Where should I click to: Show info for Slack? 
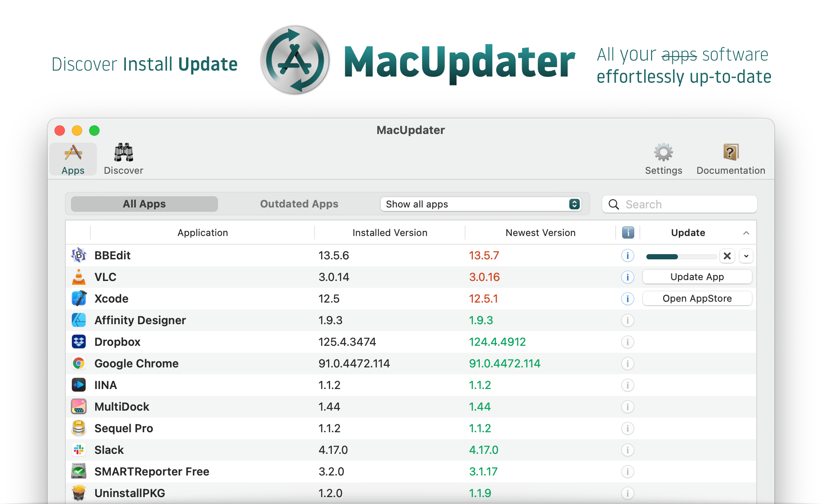628,450
